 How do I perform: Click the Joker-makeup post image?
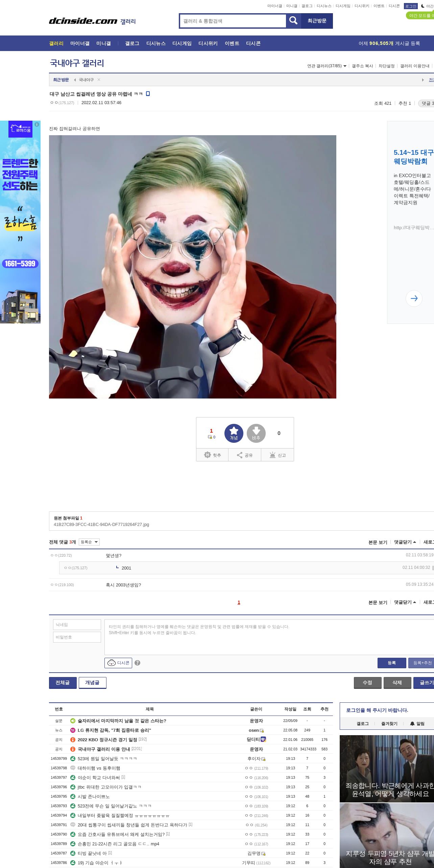pos(193,267)
